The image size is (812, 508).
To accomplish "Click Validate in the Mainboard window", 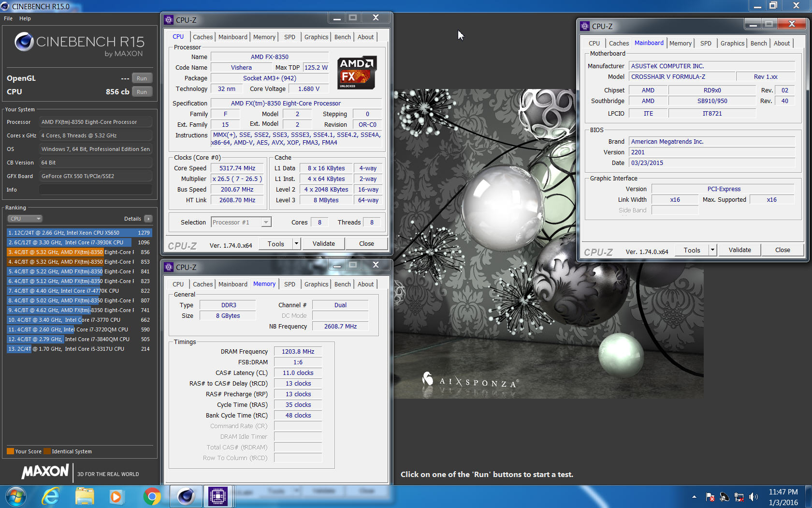I will 740,250.
